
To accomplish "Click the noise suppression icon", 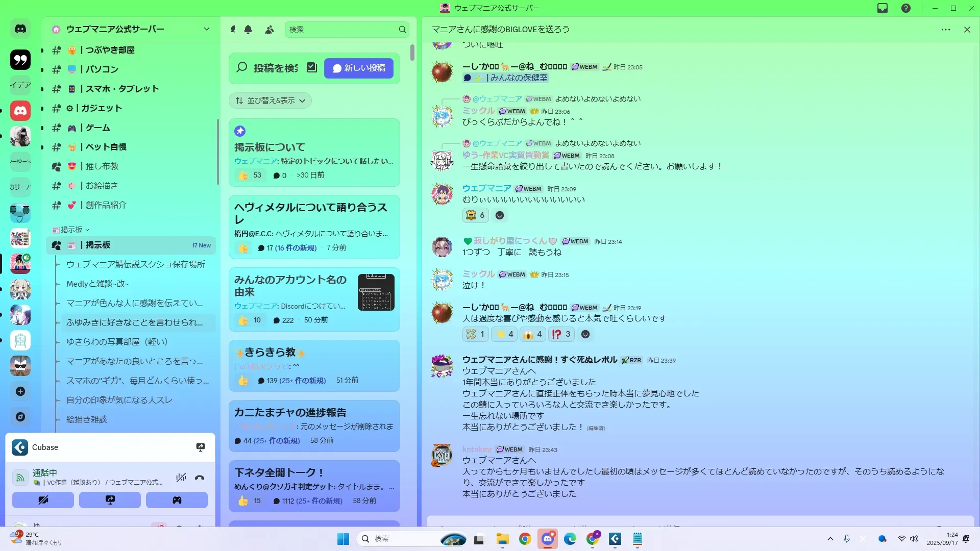I will [x=181, y=478].
